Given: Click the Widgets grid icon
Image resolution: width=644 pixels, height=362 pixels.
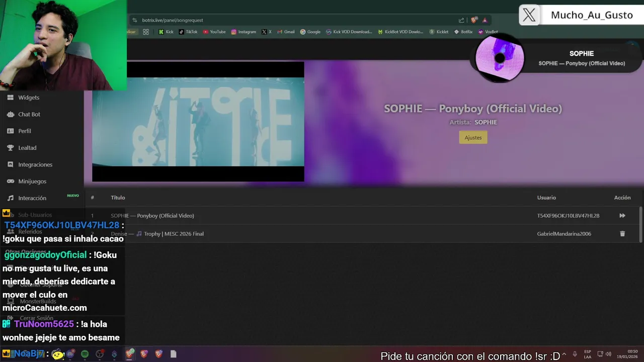Looking at the screenshot, I should (10, 98).
